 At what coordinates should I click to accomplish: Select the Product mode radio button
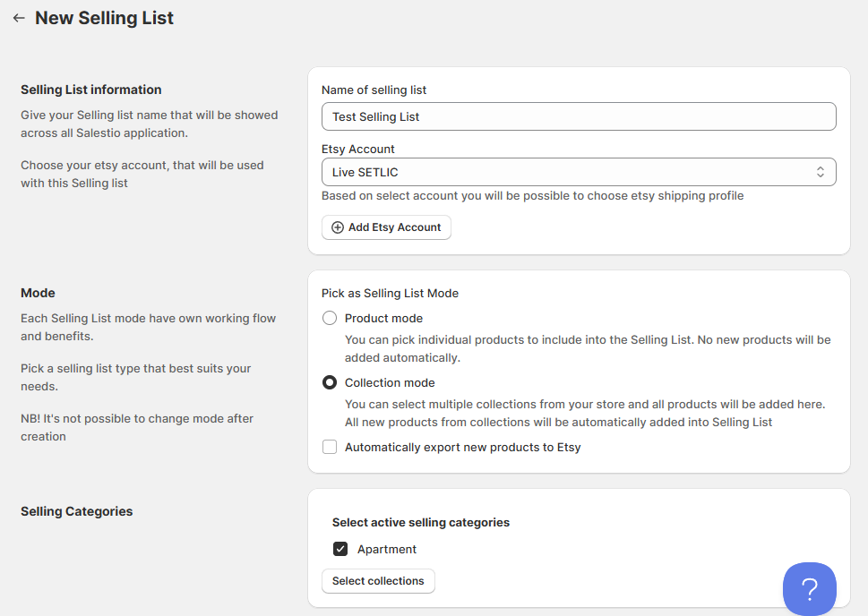[330, 318]
